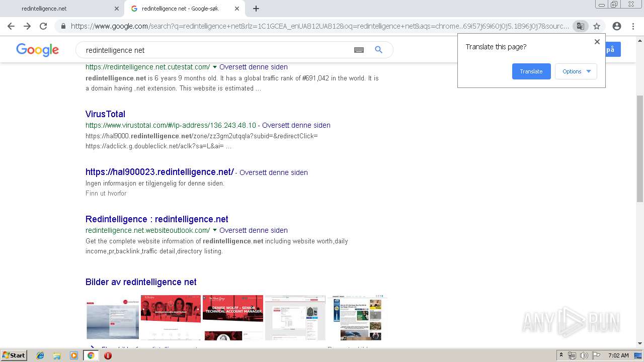This screenshot has height=362, width=644.
Task: Click the Chrome taskbar icon
Action: (91, 355)
